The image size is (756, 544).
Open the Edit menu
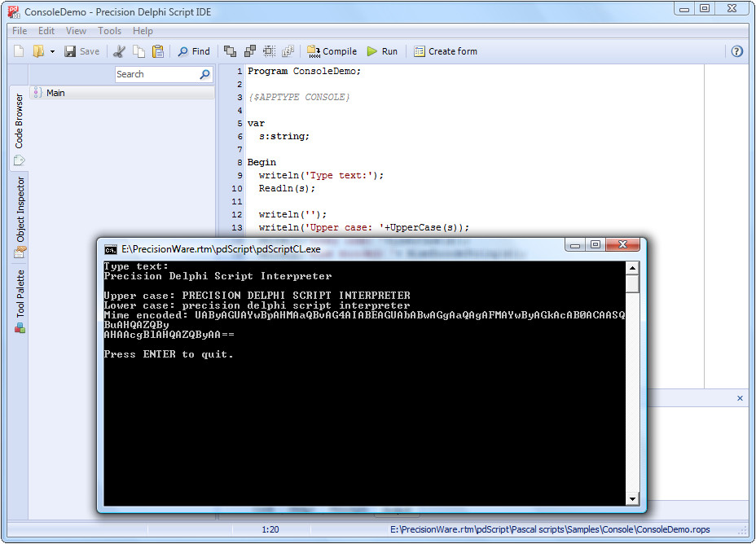click(x=46, y=31)
